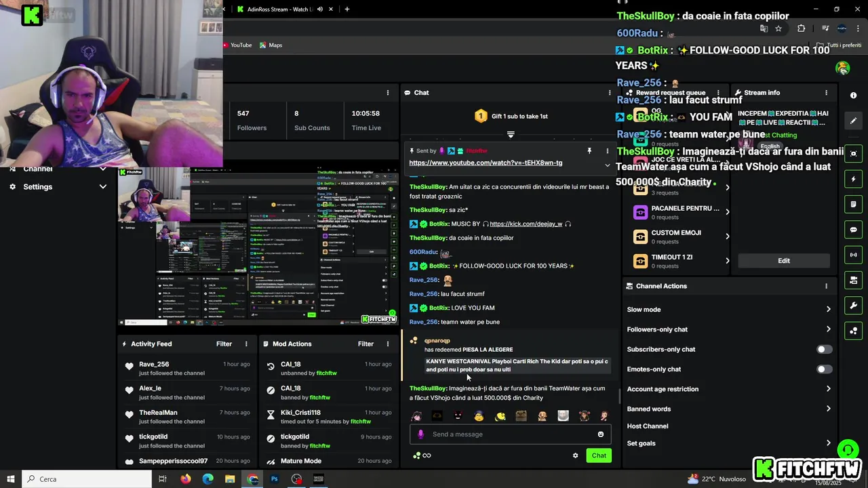Click TheRealMan in Activity Feed
Viewport: 868px width, 488px height.
[158, 413]
